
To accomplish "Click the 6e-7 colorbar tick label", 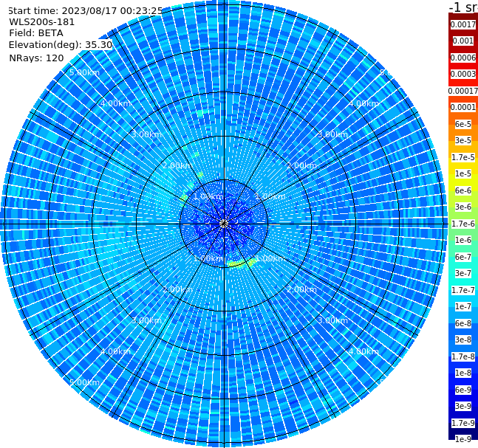I will (x=463, y=257).
